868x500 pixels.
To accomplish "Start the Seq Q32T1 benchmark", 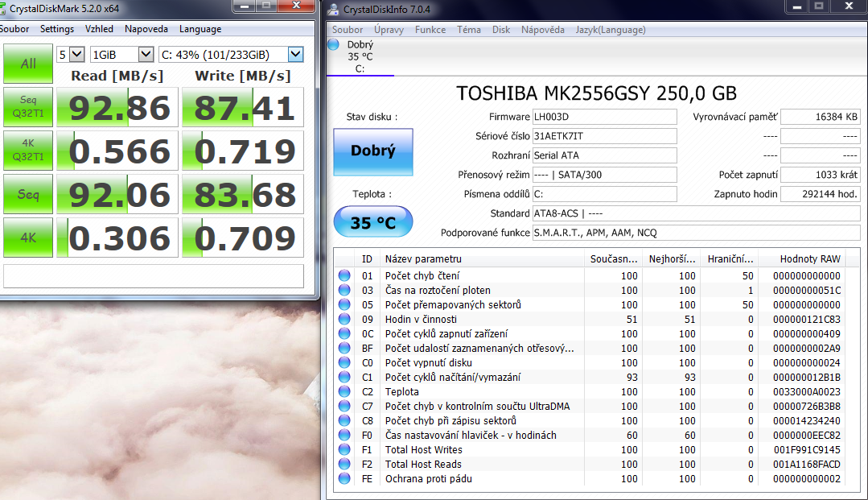I will click(x=28, y=107).
